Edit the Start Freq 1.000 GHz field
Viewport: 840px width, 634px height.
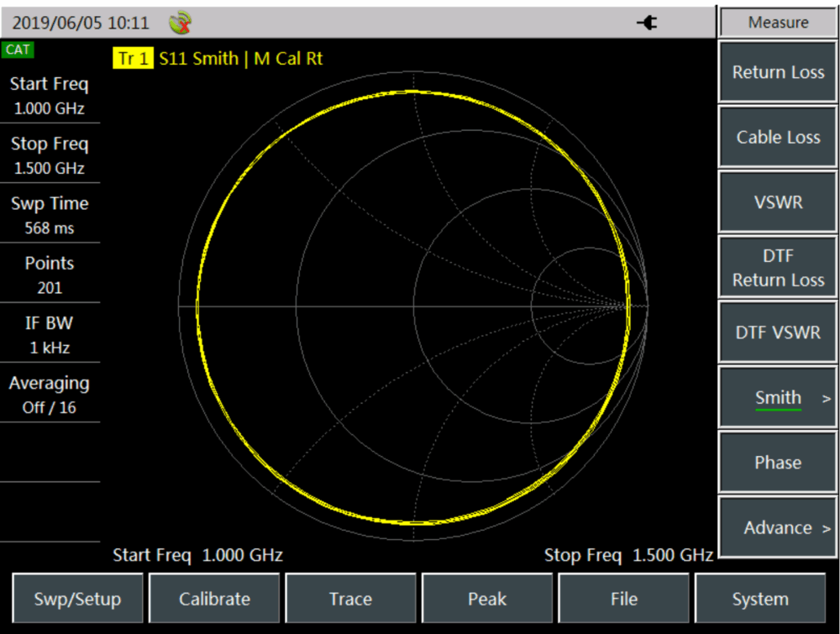[x=50, y=96]
